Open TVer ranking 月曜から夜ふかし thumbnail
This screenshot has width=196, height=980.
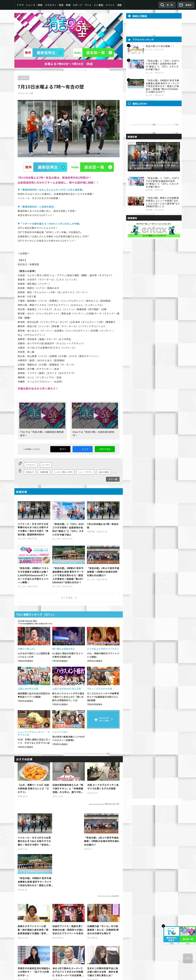click(x=34, y=636)
